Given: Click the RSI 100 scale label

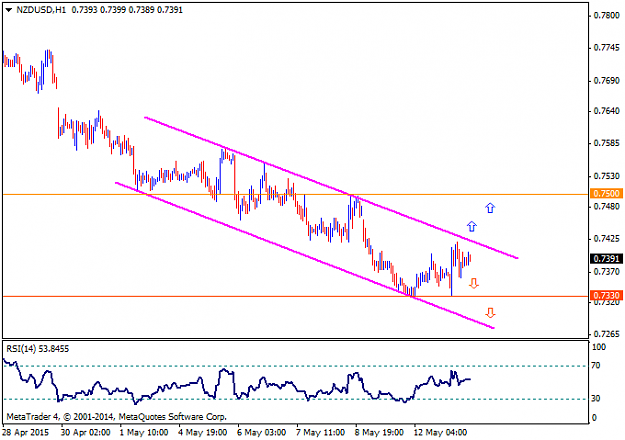Looking at the screenshot, I should (x=599, y=347).
